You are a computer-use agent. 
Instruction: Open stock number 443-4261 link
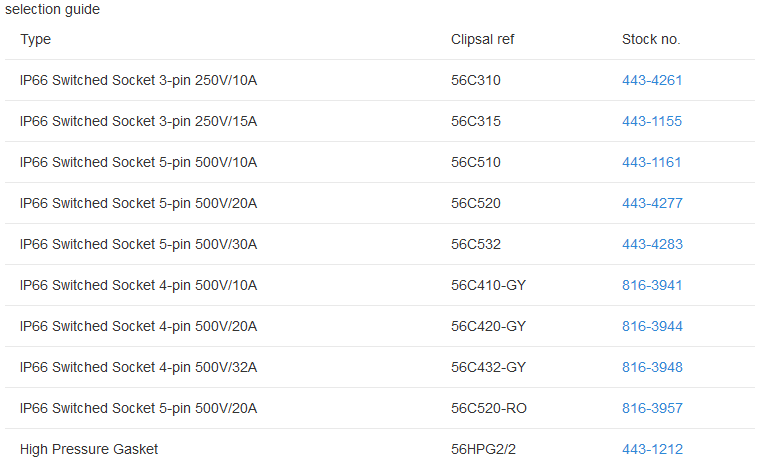(x=652, y=81)
